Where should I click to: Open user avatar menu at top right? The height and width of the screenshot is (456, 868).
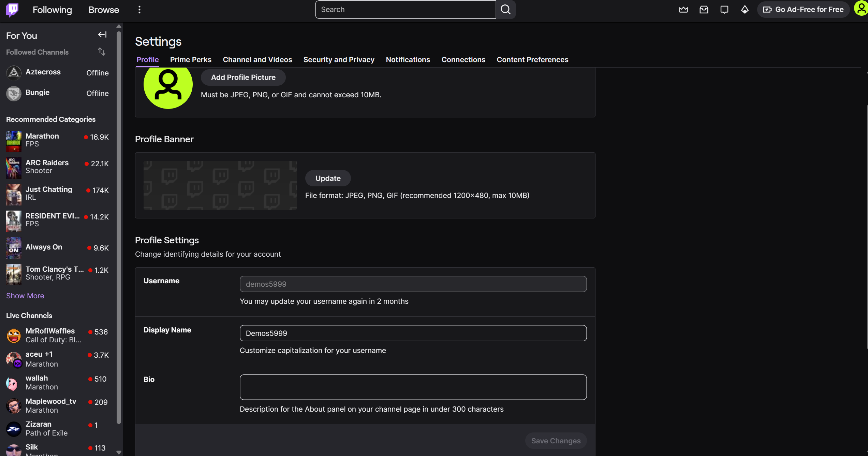coord(860,9)
